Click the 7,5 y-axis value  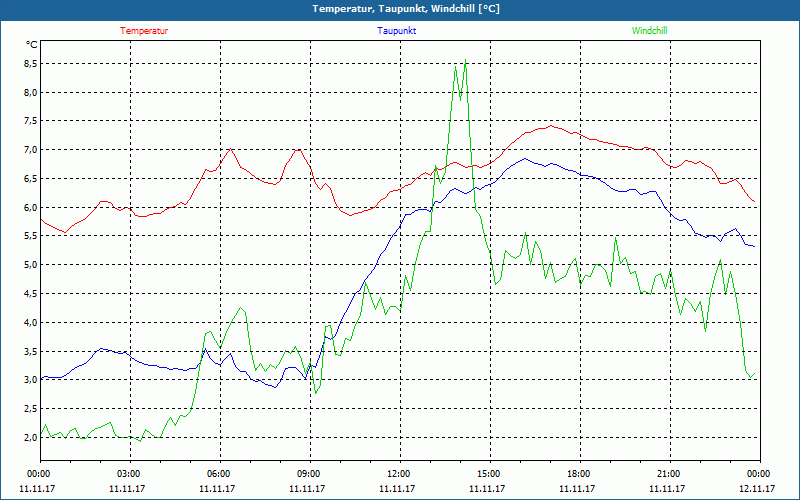click(x=31, y=121)
